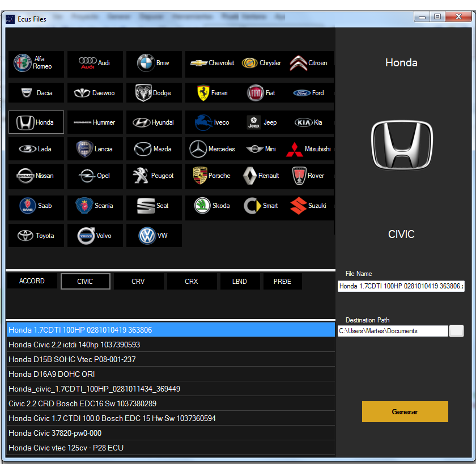Open the destination path browse button
476x476 pixels.
point(456,331)
